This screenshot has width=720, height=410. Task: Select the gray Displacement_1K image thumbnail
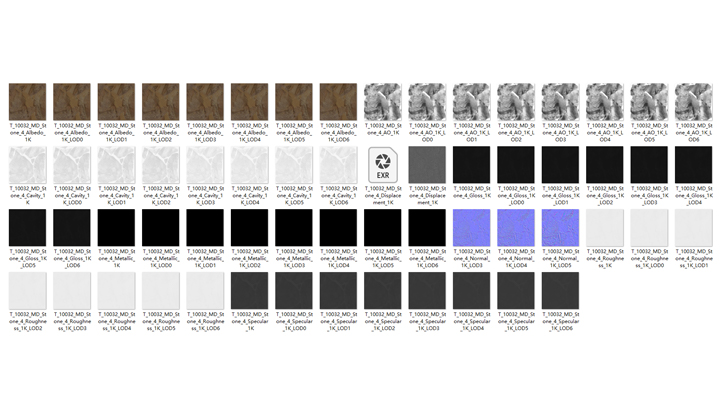pos(426,164)
